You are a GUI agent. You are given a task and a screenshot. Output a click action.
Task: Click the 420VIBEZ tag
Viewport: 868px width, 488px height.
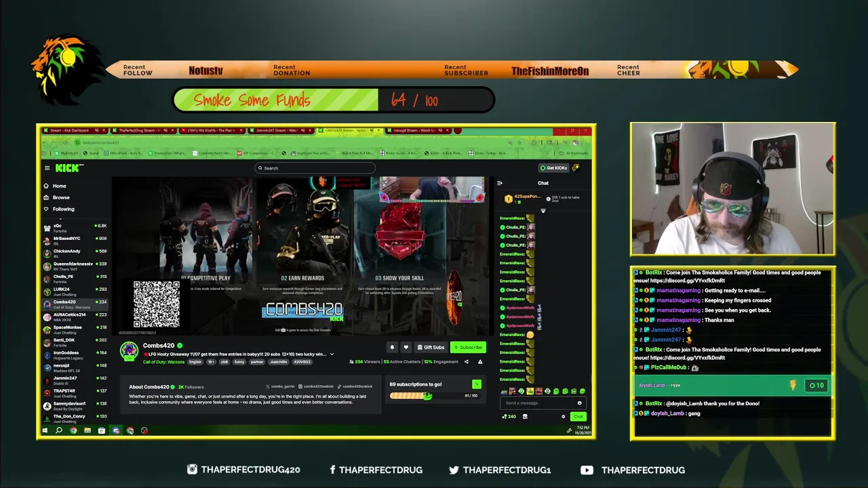click(x=302, y=362)
